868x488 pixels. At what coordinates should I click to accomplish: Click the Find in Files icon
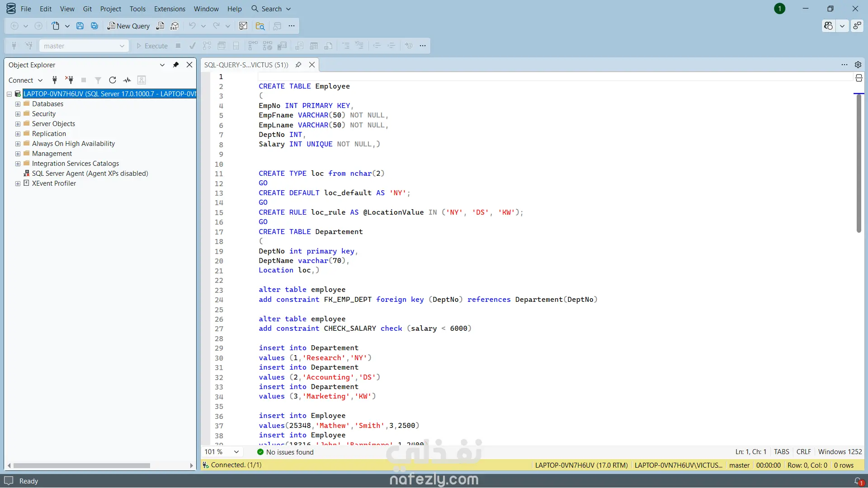click(x=260, y=26)
